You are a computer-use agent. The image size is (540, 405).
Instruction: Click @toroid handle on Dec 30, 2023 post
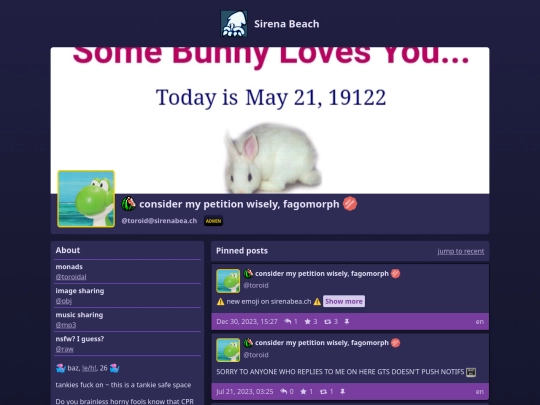(256, 285)
